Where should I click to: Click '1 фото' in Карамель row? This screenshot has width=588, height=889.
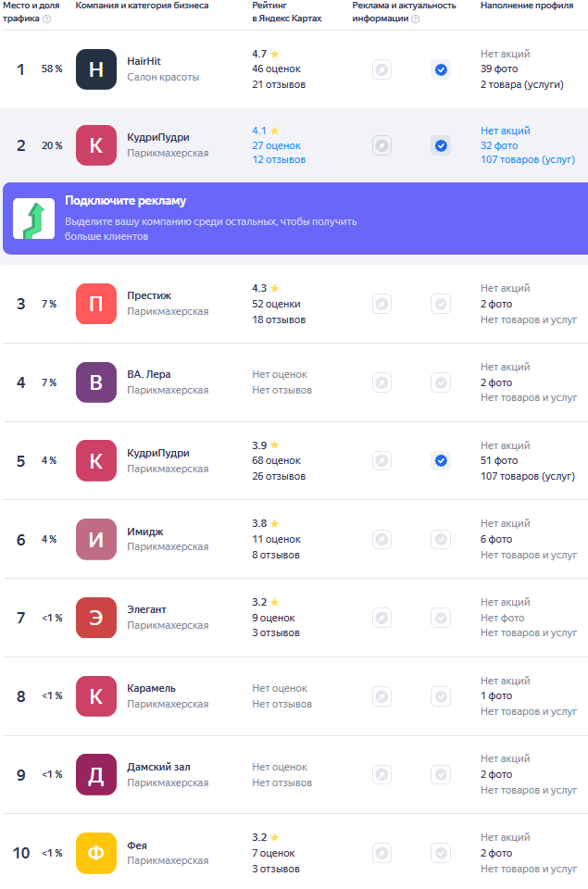coord(496,695)
